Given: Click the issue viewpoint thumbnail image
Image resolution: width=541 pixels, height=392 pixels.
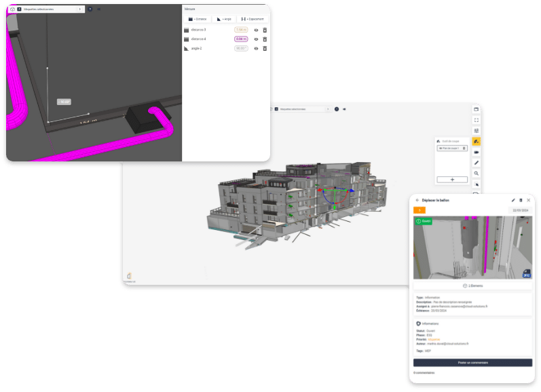Looking at the screenshot, I should point(472,248).
